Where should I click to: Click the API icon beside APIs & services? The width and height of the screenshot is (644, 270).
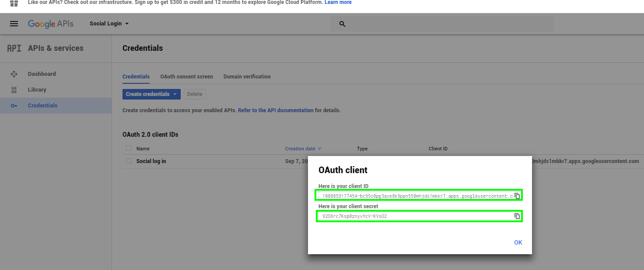pos(14,48)
